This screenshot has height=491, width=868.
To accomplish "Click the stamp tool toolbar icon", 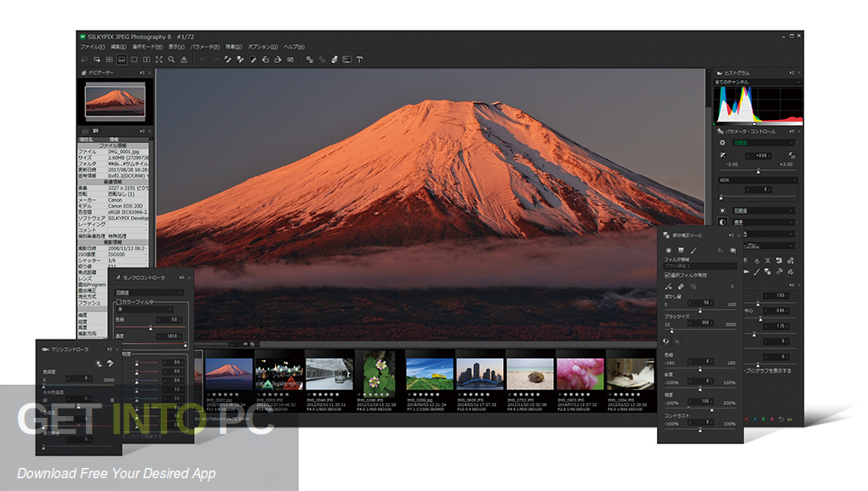I will (x=334, y=60).
